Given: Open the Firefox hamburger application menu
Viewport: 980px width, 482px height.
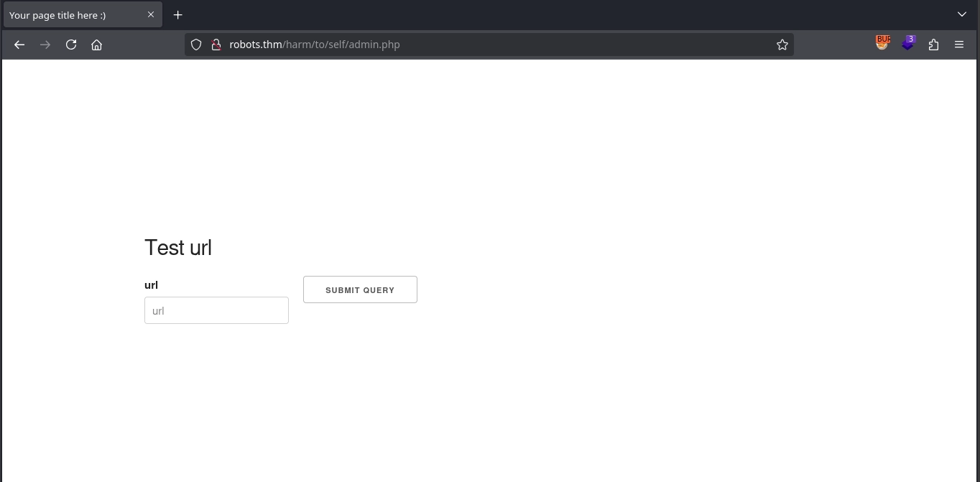Looking at the screenshot, I should 959,45.
